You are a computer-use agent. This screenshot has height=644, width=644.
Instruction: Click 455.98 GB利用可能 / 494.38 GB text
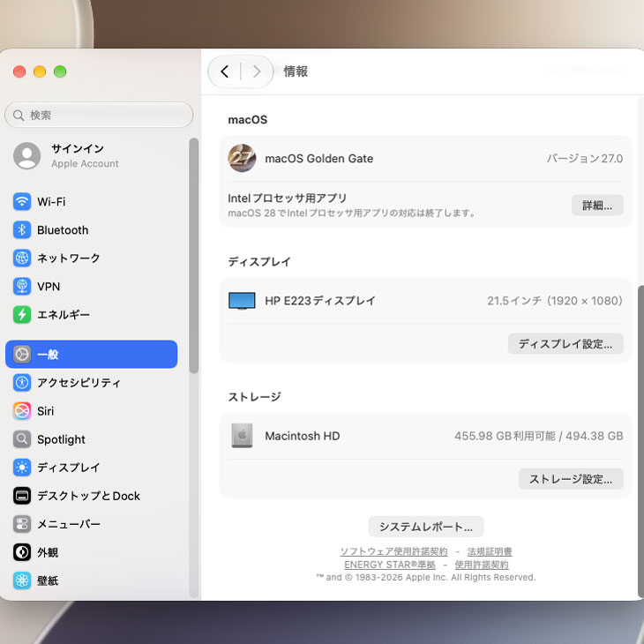click(538, 436)
